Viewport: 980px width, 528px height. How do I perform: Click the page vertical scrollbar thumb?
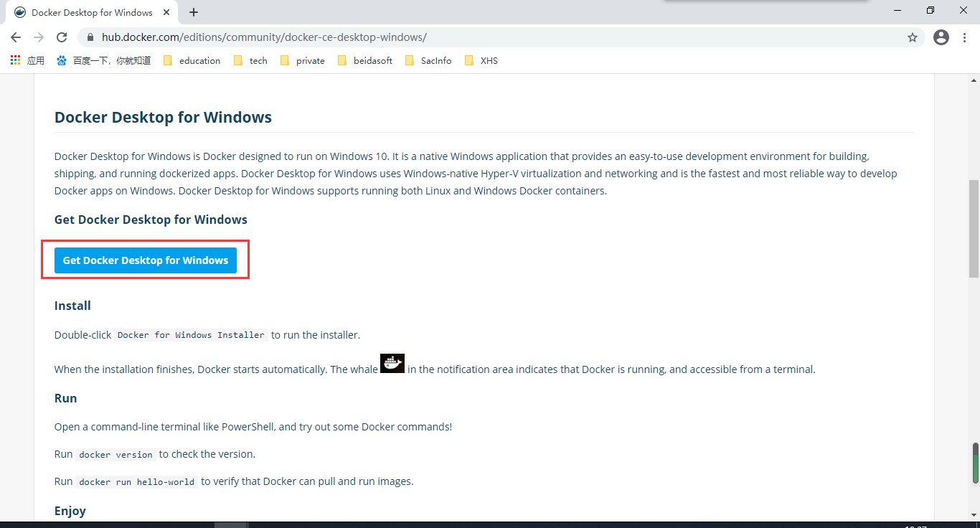click(974, 228)
